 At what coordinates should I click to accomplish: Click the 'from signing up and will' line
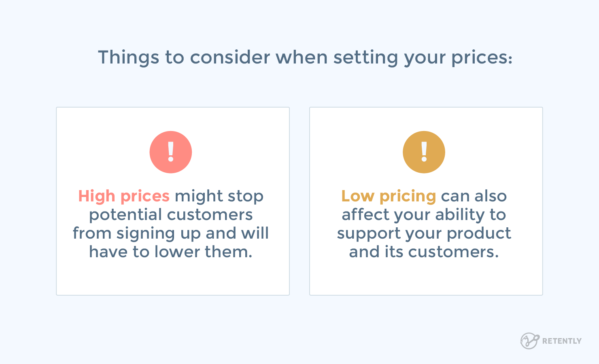coord(171,233)
